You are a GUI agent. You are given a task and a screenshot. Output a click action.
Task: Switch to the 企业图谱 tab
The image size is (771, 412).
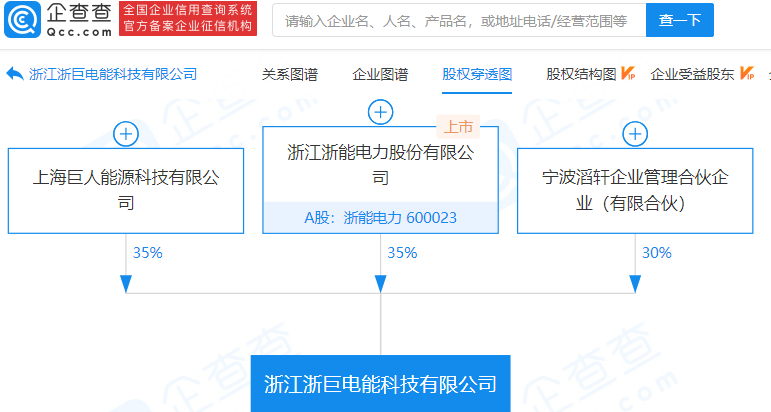380,74
